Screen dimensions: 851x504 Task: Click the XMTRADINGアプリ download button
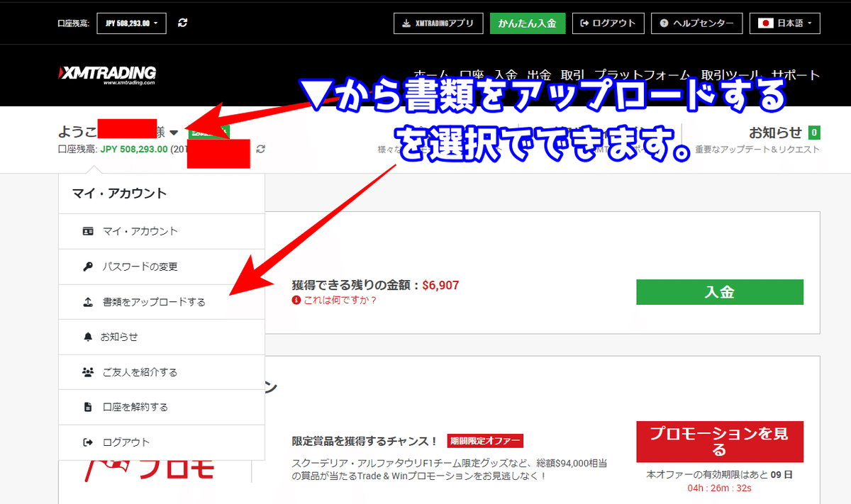(x=438, y=23)
